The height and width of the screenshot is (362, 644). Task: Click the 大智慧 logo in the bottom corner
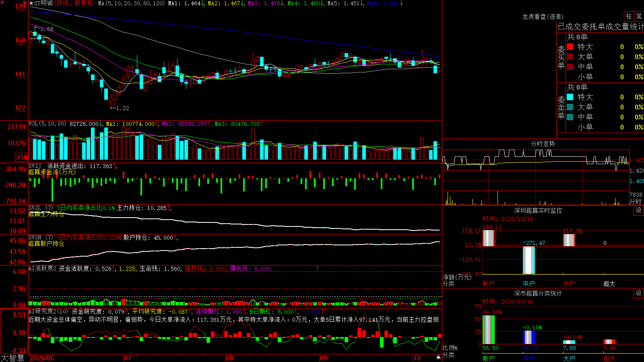[12, 358]
